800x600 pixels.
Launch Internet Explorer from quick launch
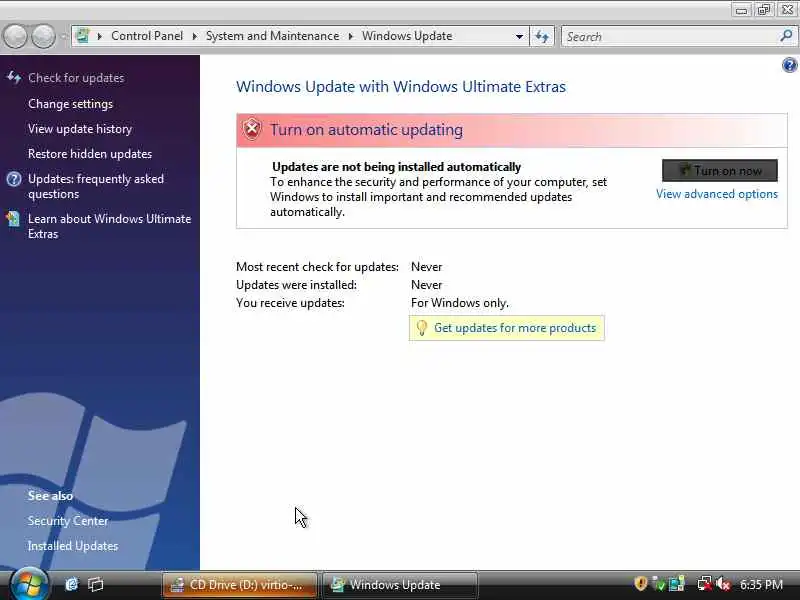71,584
